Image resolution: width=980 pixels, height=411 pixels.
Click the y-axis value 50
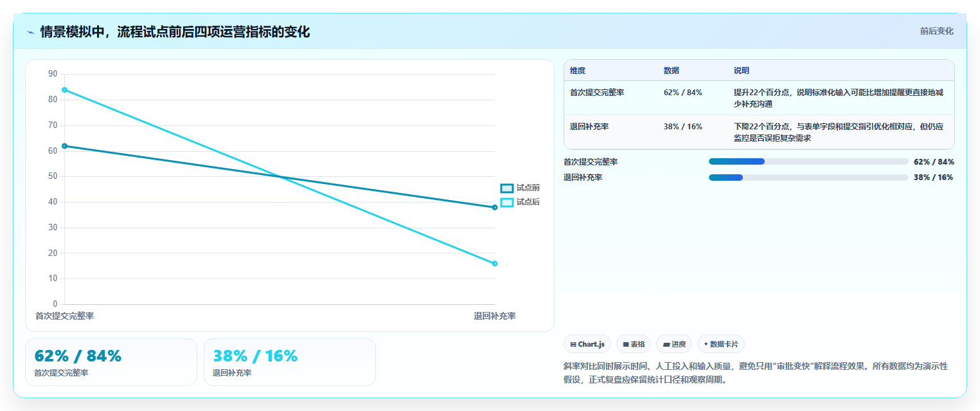tap(53, 176)
